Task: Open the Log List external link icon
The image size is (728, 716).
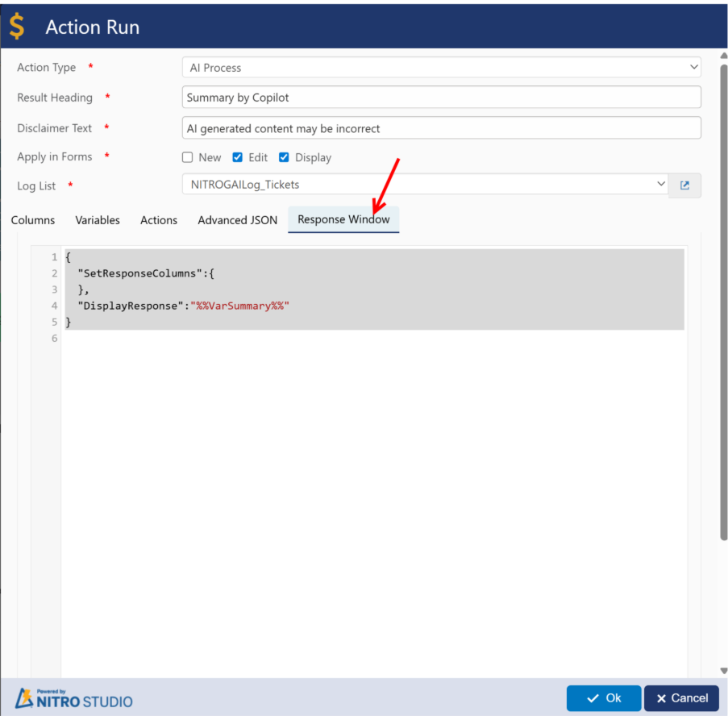Action: click(x=684, y=185)
